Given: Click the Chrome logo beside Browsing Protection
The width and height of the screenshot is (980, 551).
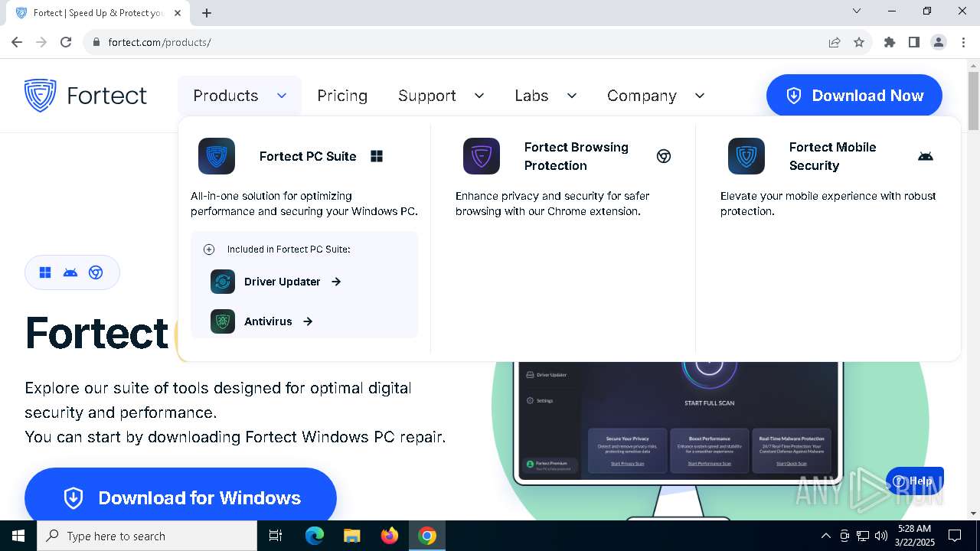Looking at the screenshot, I should point(664,156).
